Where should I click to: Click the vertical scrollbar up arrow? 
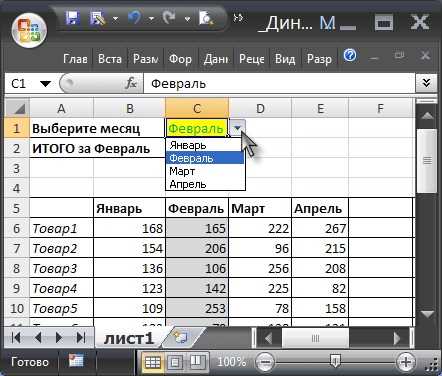click(x=427, y=116)
